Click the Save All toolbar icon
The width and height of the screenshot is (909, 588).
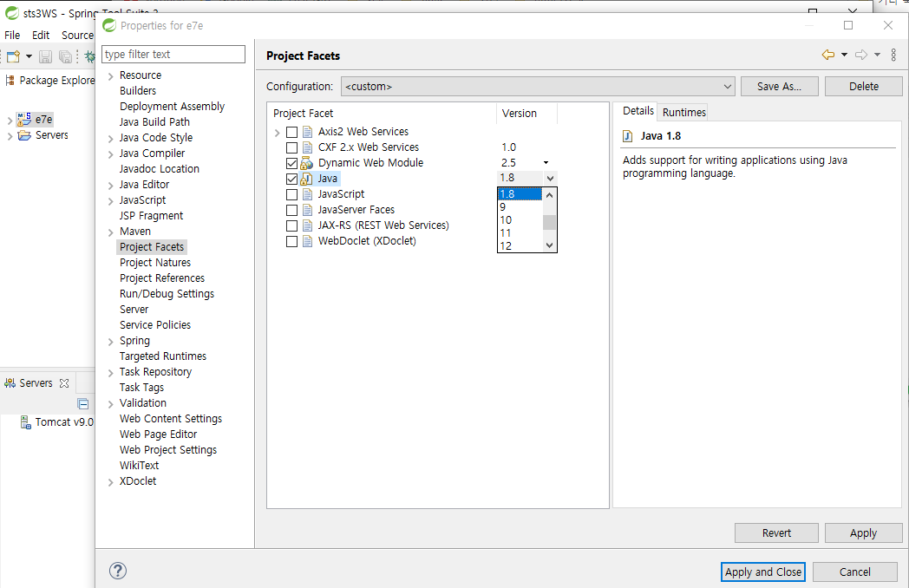point(66,56)
